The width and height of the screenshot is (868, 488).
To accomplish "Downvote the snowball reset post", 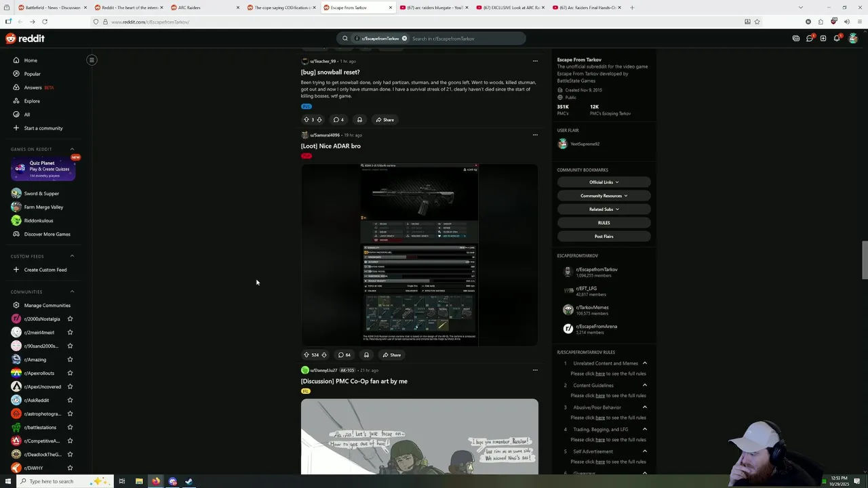I will [x=319, y=119].
